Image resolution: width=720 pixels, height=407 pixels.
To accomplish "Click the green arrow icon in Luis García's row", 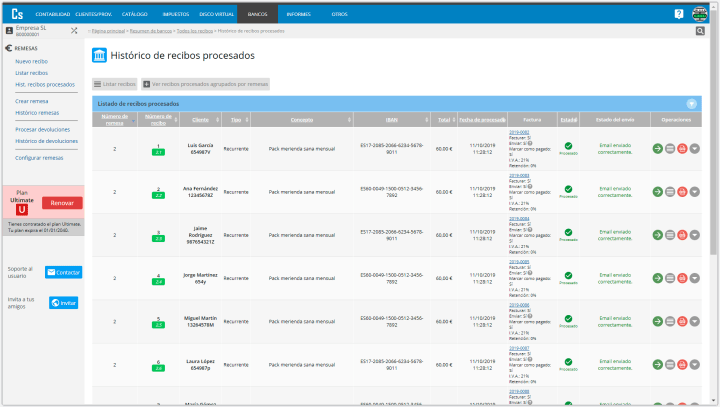I will click(x=658, y=149).
